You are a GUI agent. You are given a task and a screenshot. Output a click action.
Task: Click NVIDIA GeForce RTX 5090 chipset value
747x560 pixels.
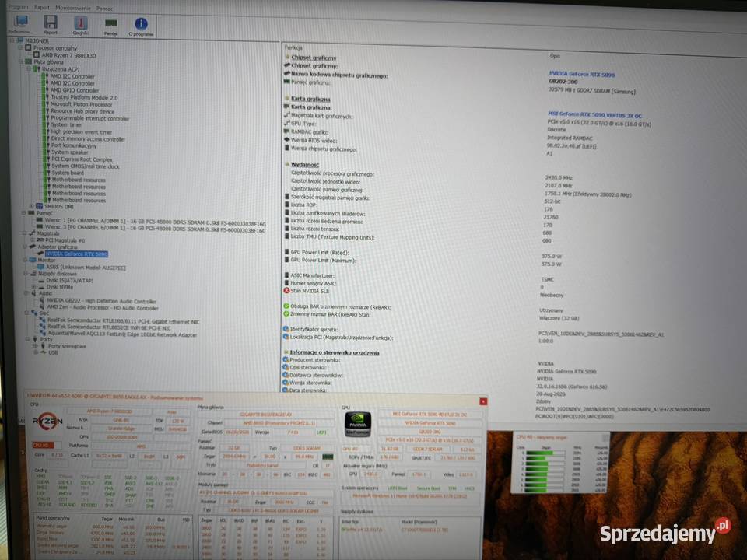coord(582,75)
